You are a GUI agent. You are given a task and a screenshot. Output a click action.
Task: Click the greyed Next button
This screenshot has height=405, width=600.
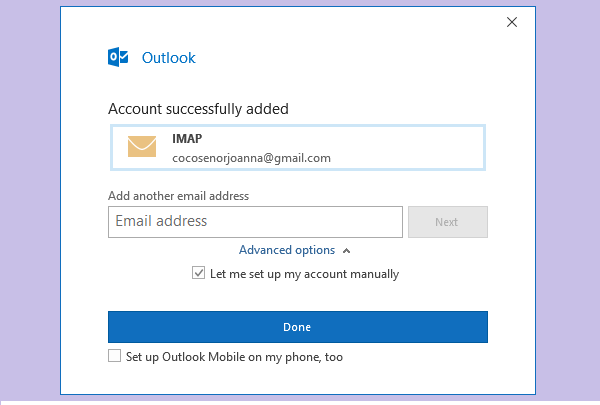click(448, 222)
